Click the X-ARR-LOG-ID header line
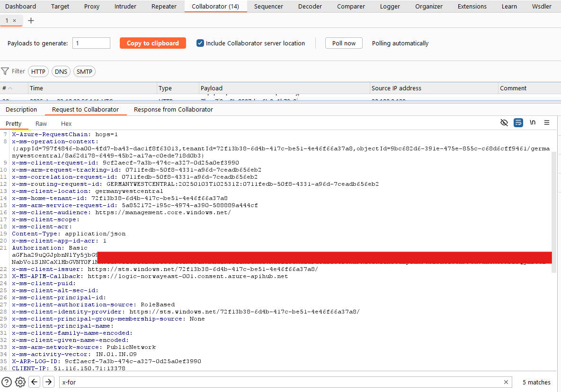 106,361
